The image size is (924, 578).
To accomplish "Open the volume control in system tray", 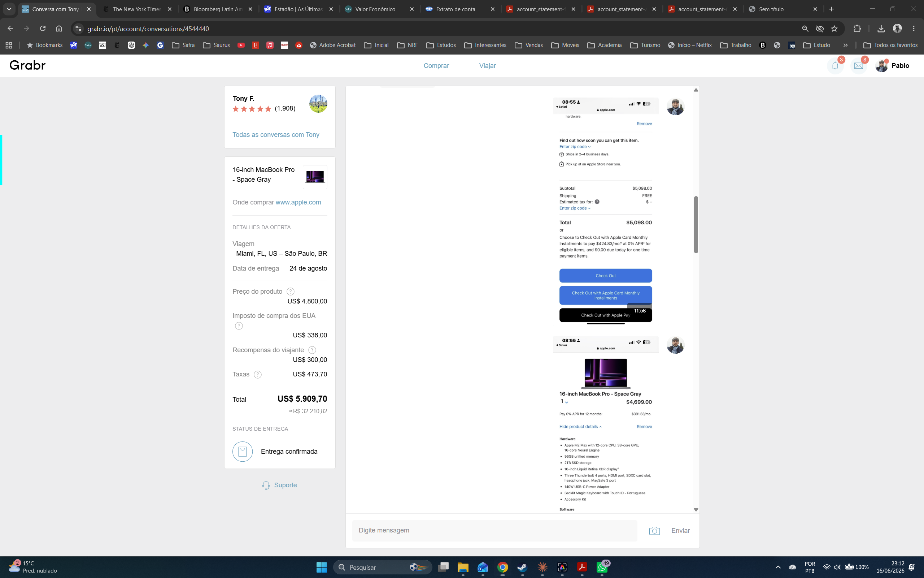I will (837, 567).
